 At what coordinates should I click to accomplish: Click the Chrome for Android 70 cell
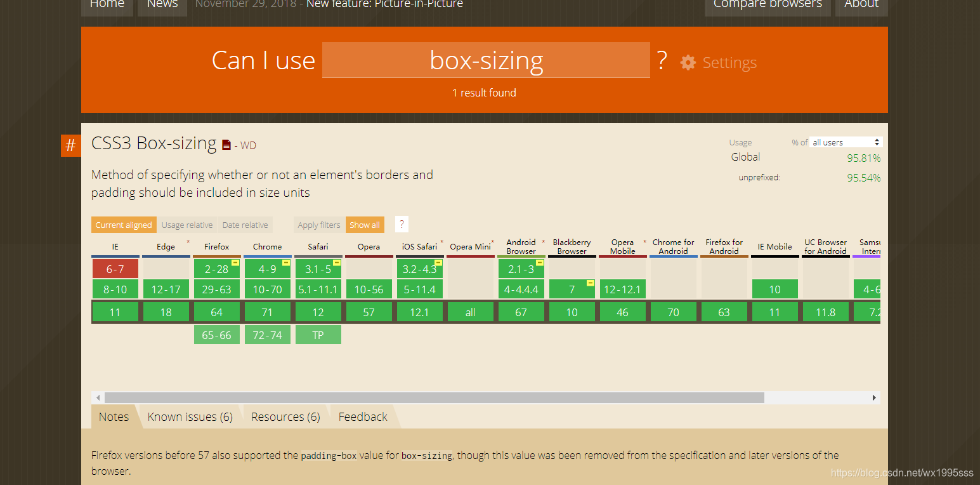click(x=674, y=312)
